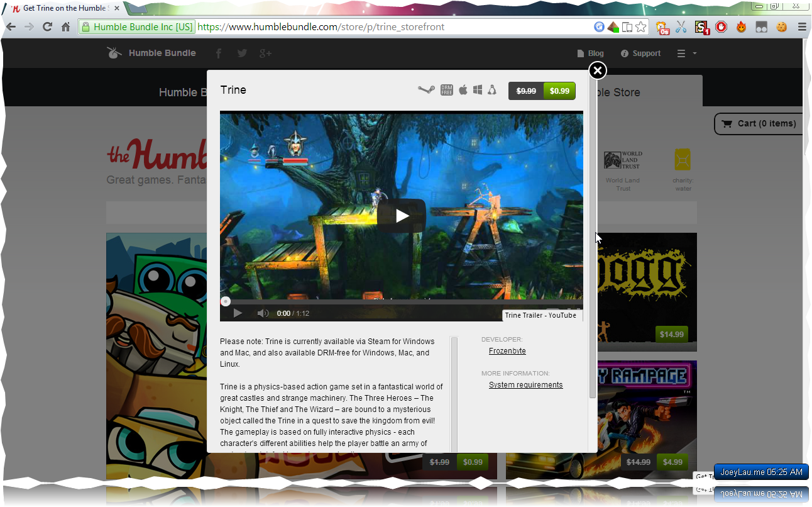Mute the trailer with the speaker icon

pyautogui.click(x=263, y=313)
